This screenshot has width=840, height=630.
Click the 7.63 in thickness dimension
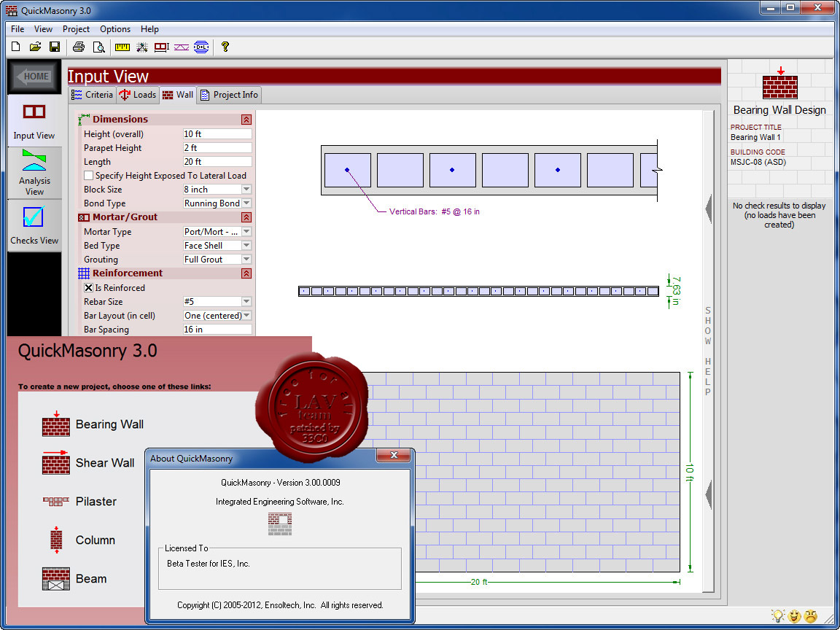coord(675,291)
